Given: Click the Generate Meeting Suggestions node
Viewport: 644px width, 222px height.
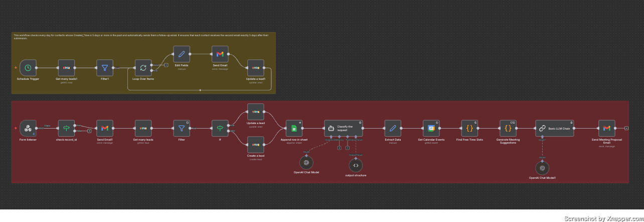Looking at the screenshot, I should tap(508, 128).
